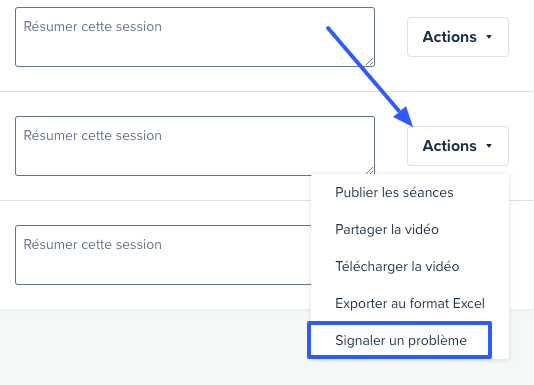Click the "Actions" label of the top button
Screen dimensions: 534x385
(x=450, y=37)
